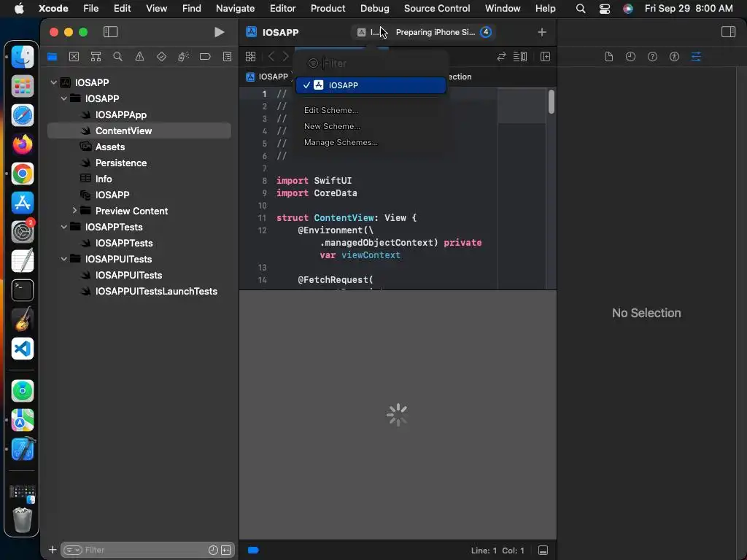Run the project with the play button

pos(219,32)
